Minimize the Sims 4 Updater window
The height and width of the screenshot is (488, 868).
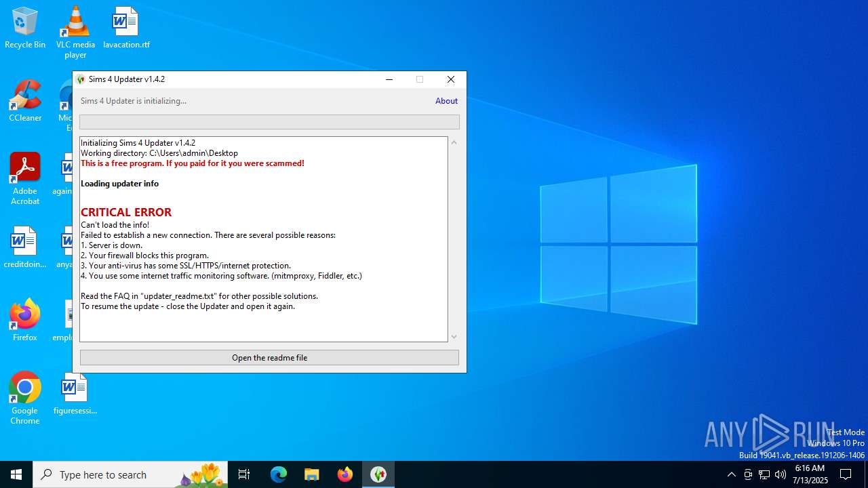pos(389,79)
